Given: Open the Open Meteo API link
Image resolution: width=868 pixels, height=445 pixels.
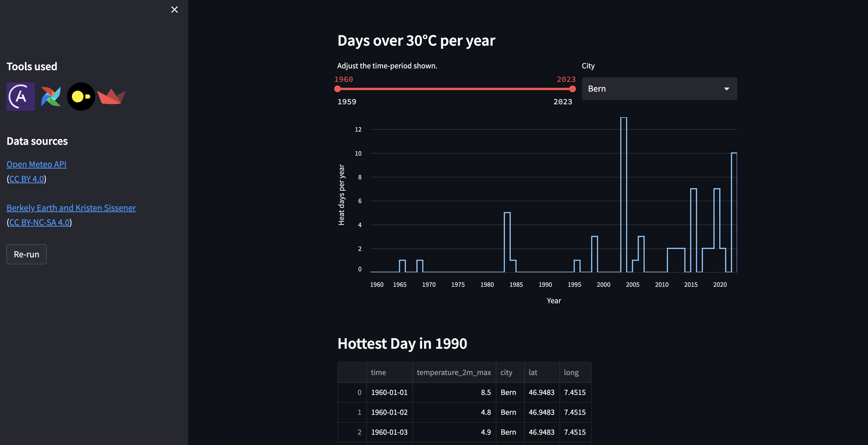Looking at the screenshot, I should (x=36, y=164).
